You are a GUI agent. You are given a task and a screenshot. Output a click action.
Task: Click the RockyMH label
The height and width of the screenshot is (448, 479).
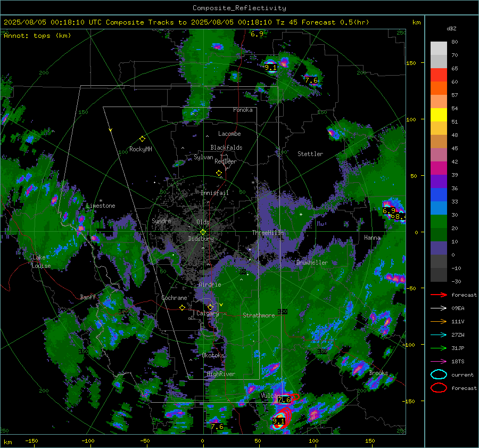(x=141, y=149)
